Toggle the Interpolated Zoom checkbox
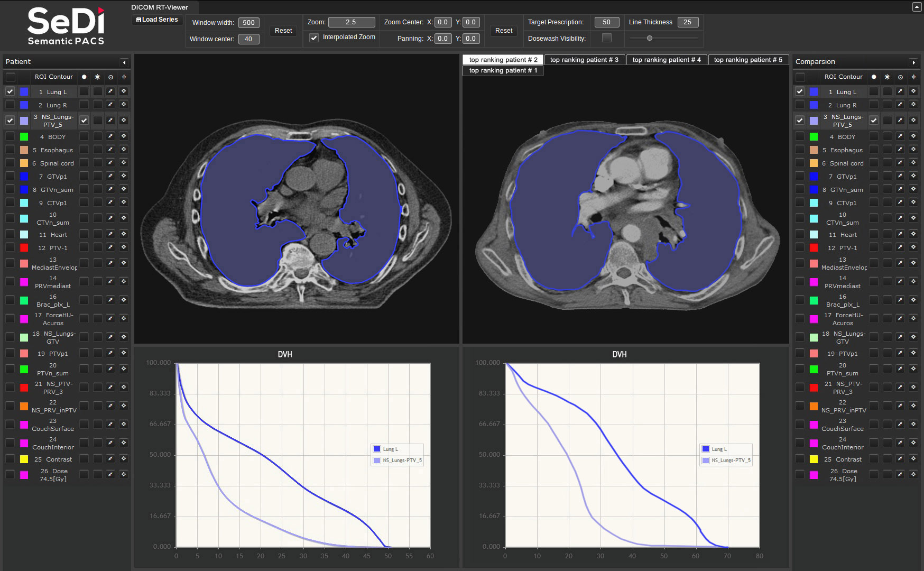 tap(314, 38)
